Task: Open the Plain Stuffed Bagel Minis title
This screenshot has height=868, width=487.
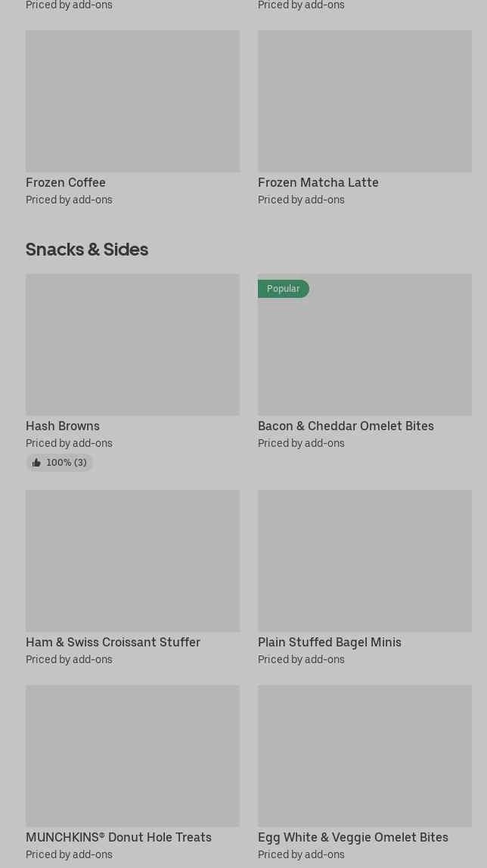Action: (x=330, y=642)
